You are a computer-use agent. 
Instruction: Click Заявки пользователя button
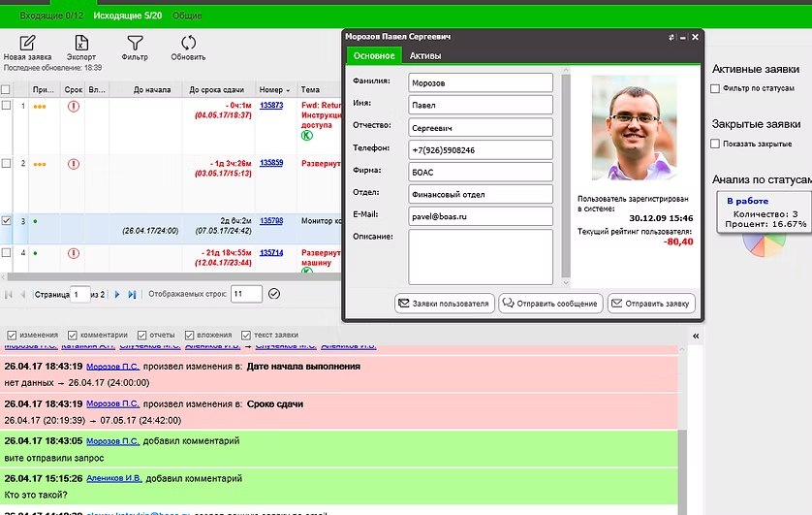point(445,304)
